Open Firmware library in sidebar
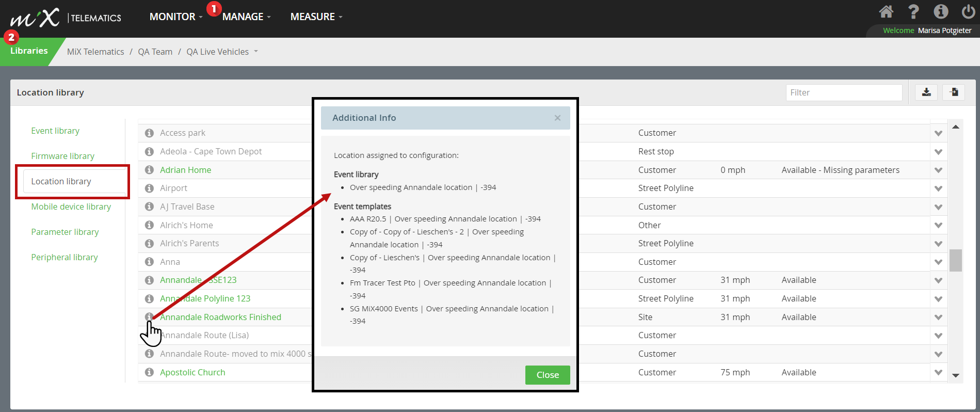Viewport: 980px width, 412px height. (62, 156)
